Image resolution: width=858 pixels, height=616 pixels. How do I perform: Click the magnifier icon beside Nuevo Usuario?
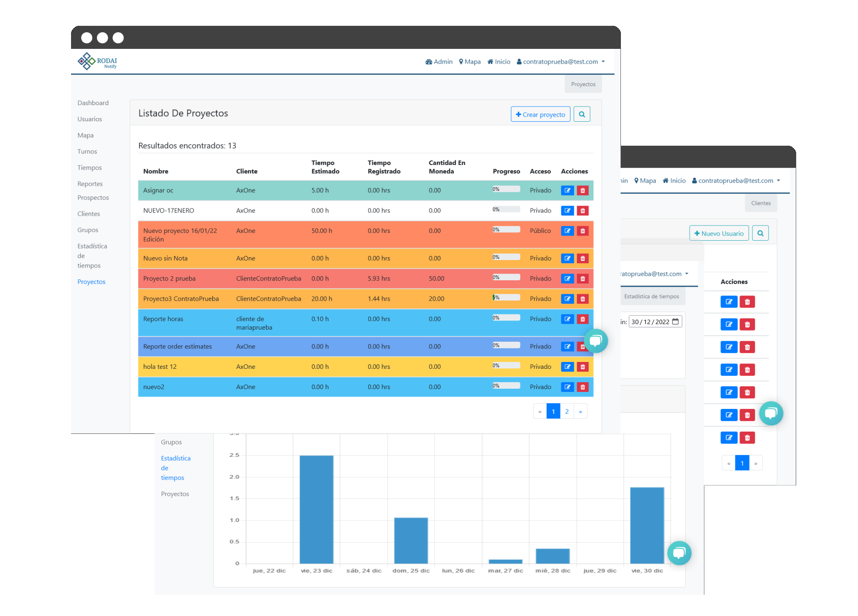coord(760,233)
